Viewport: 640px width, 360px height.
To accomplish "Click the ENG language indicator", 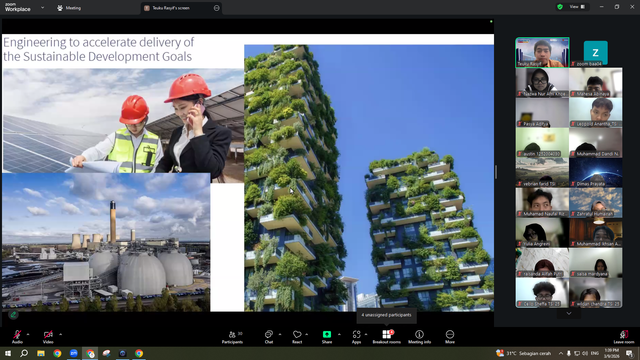I will 595,353.
